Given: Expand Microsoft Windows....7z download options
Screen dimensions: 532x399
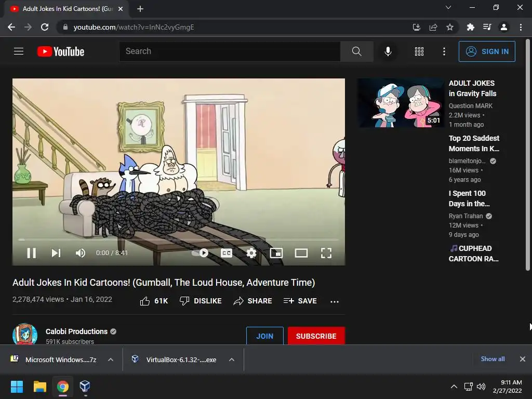Looking at the screenshot, I should click(x=111, y=360).
